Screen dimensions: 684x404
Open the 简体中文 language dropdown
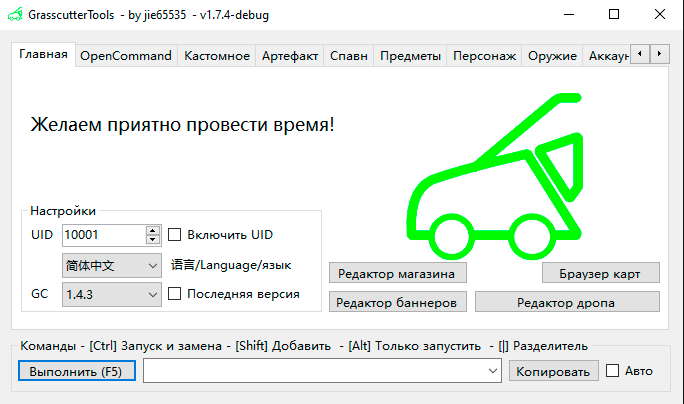[111, 265]
